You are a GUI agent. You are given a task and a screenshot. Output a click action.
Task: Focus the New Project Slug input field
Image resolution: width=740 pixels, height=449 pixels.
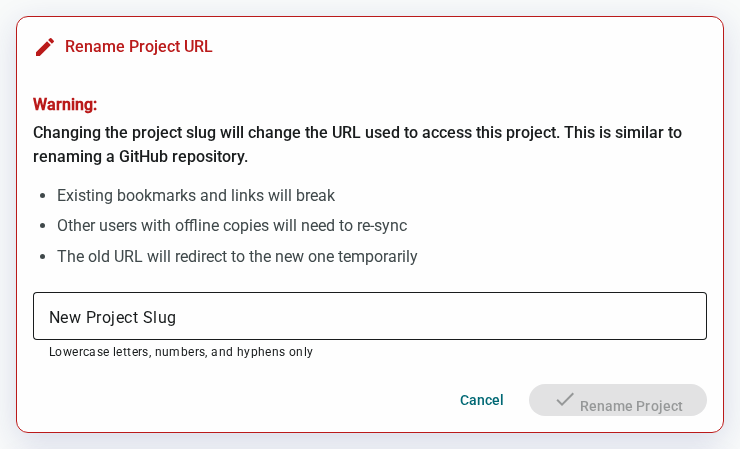tap(370, 316)
